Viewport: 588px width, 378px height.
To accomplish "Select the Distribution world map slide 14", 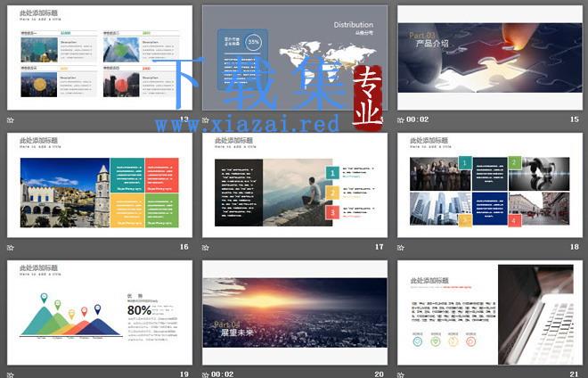I will [295, 57].
